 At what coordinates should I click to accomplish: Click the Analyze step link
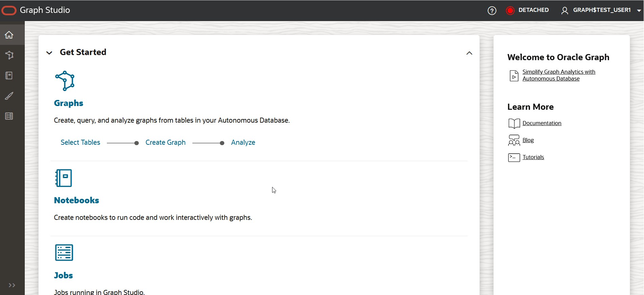pyautogui.click(x=243, y=142)
